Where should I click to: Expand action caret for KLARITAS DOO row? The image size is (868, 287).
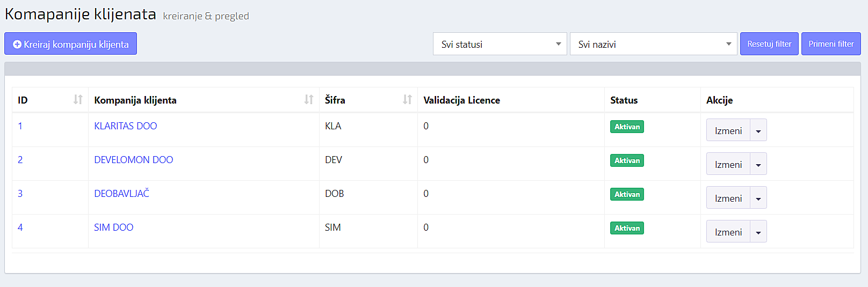click(x=758, y=130)
